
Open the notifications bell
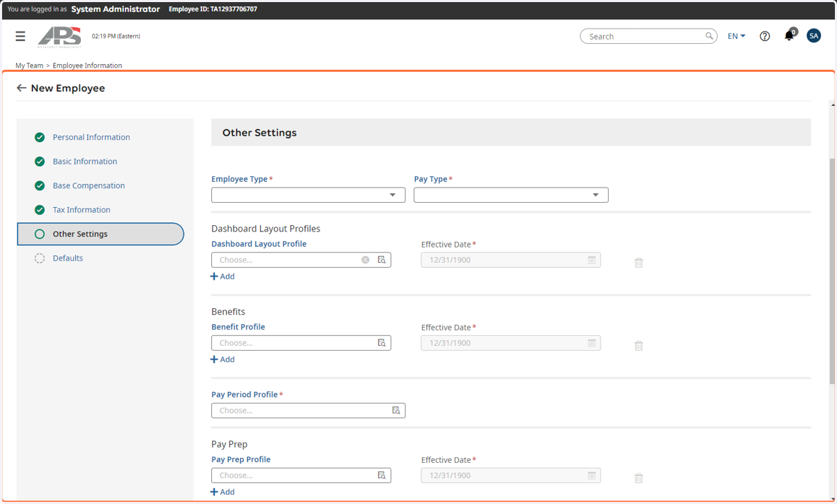789,36
